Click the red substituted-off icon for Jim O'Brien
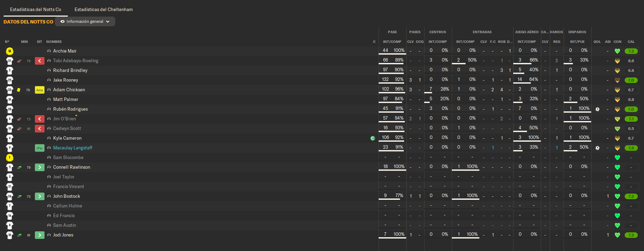 40,119
